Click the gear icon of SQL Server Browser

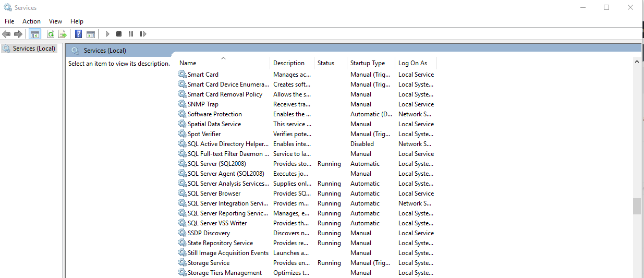click(182, 194)
